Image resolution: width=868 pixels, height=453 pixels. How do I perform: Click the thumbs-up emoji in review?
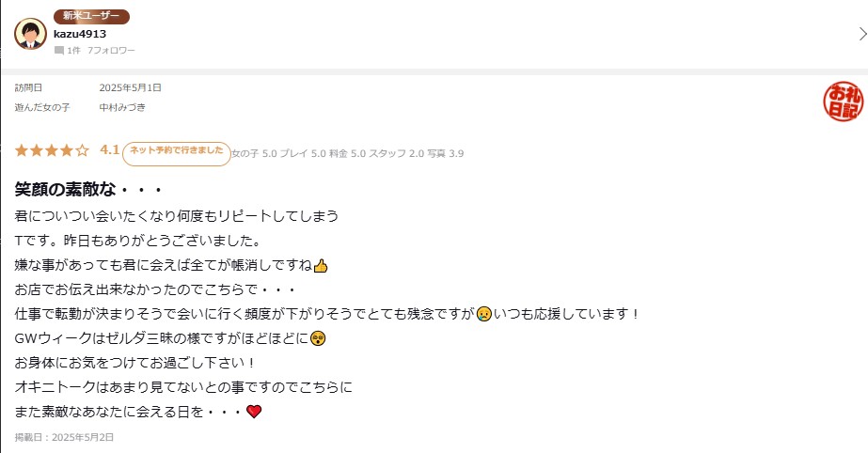[x=321, y=266]
